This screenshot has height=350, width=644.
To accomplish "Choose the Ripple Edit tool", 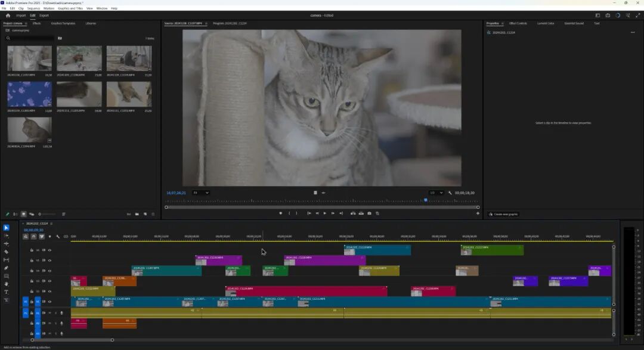I will (6, 244).
